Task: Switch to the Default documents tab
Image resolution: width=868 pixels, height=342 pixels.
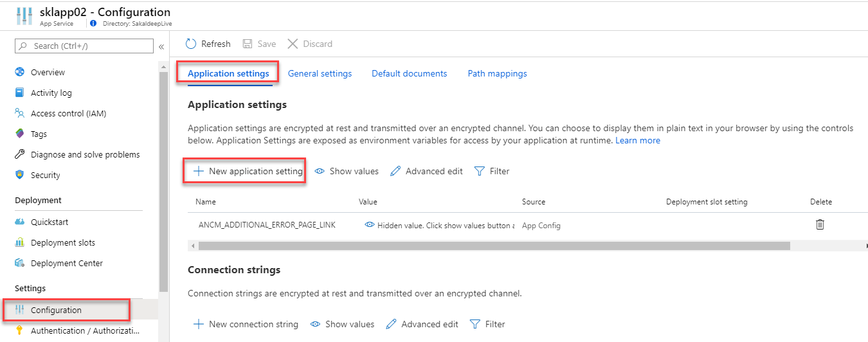Action: pos(409,73)
